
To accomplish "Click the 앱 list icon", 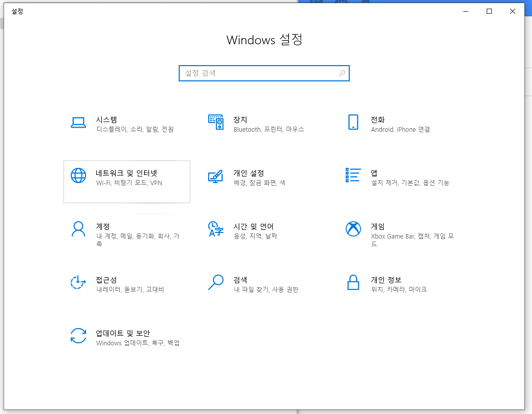I will coord(353,175).
